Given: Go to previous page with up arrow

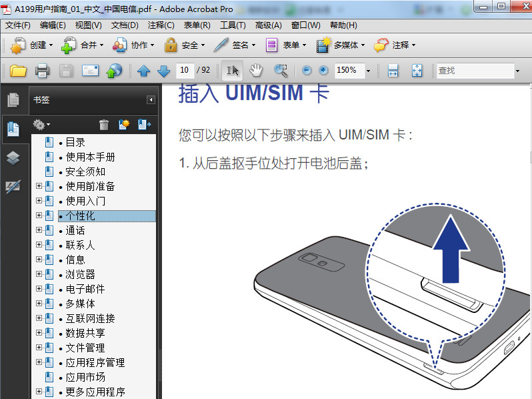Looking at the screenshot, I should [x=143, y=71].
